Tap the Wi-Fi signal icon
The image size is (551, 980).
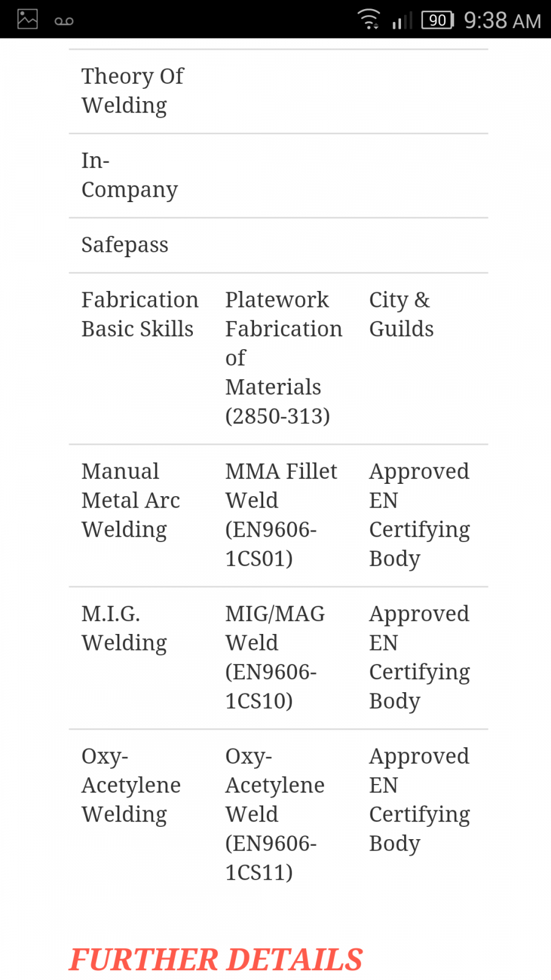tap(369, 19)
